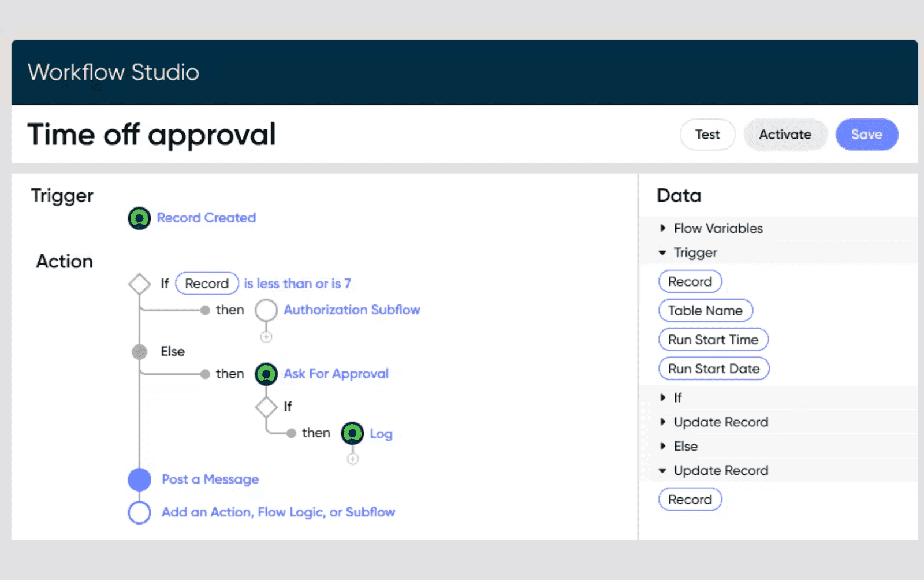Click the plus icon below Authorization Subflow
Viewport: 924px width, 580px height.
click(x=266, y=336)
